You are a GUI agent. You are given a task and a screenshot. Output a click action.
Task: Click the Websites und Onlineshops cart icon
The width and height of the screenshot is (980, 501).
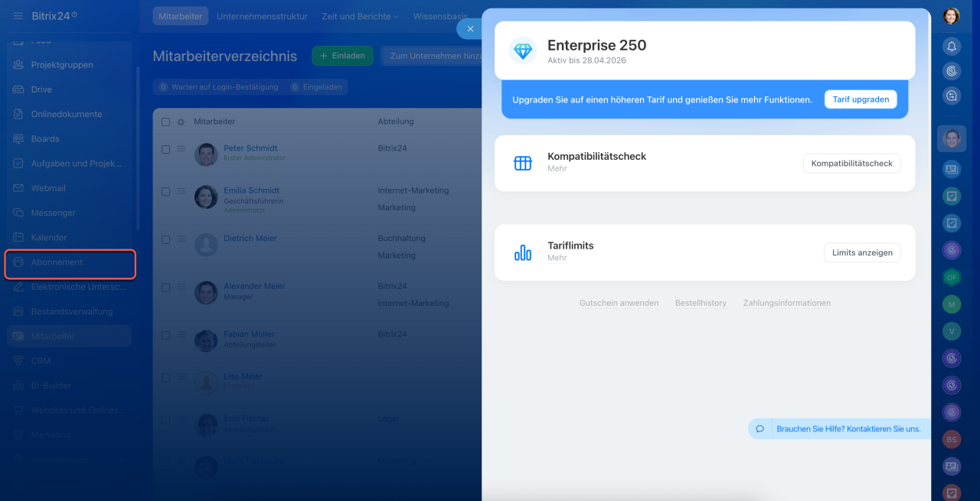(18, 410)
